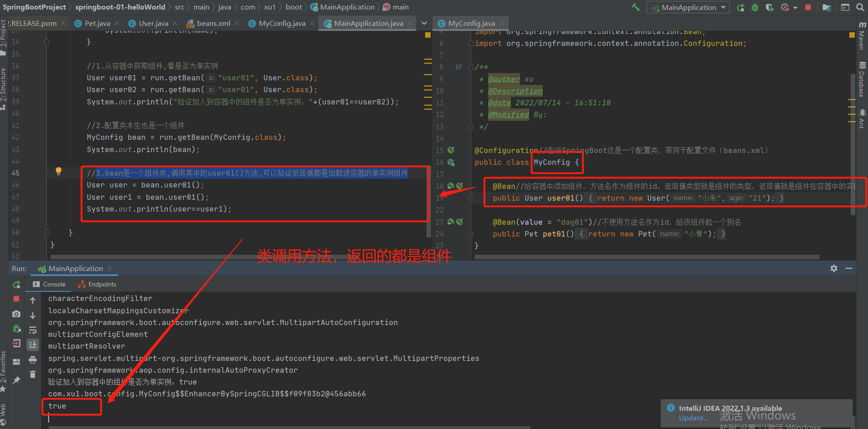Open the Maven tool window
868x429 pixels.
pos(862,35)
